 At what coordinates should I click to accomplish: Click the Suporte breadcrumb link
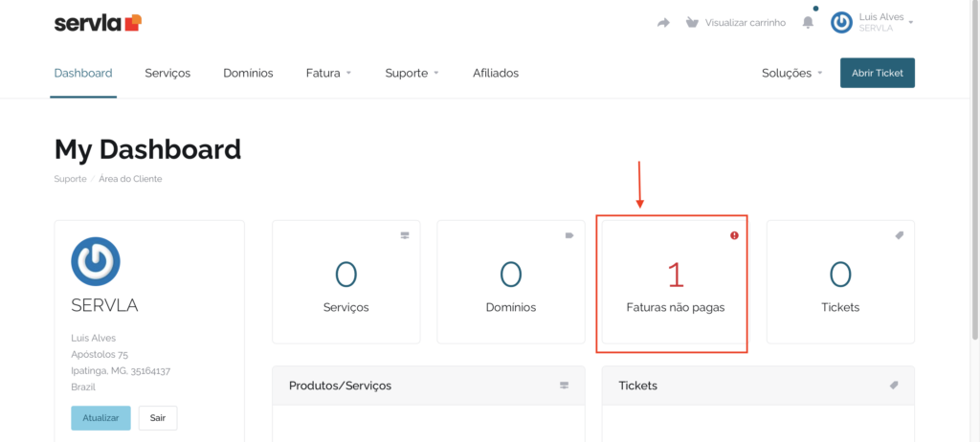70,179
